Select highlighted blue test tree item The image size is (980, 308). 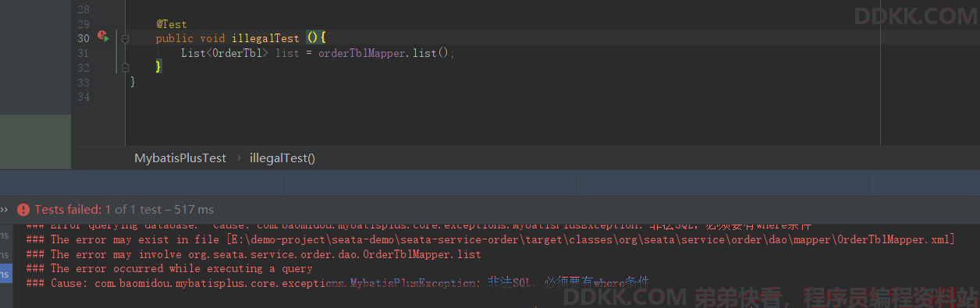(x=6, y=274)
